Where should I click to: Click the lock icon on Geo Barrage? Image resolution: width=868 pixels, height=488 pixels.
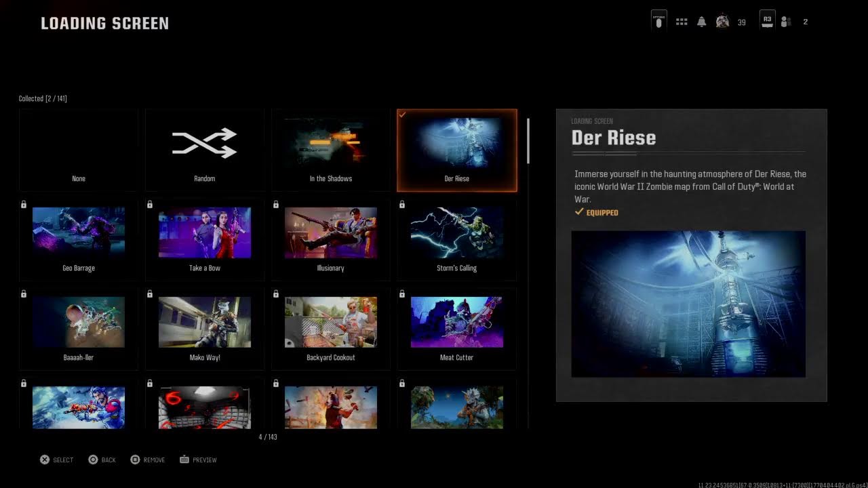click(x=24, y=205)
